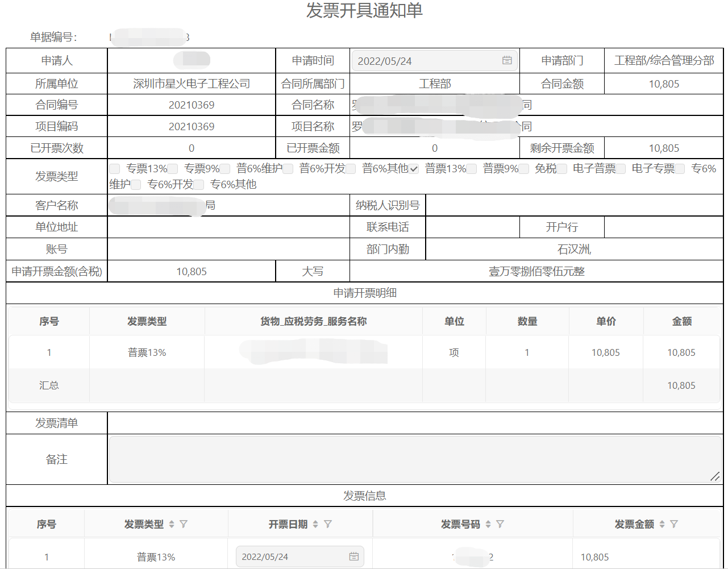Select 深圳市星火电子工程公司 unit value

coord(192,84)
